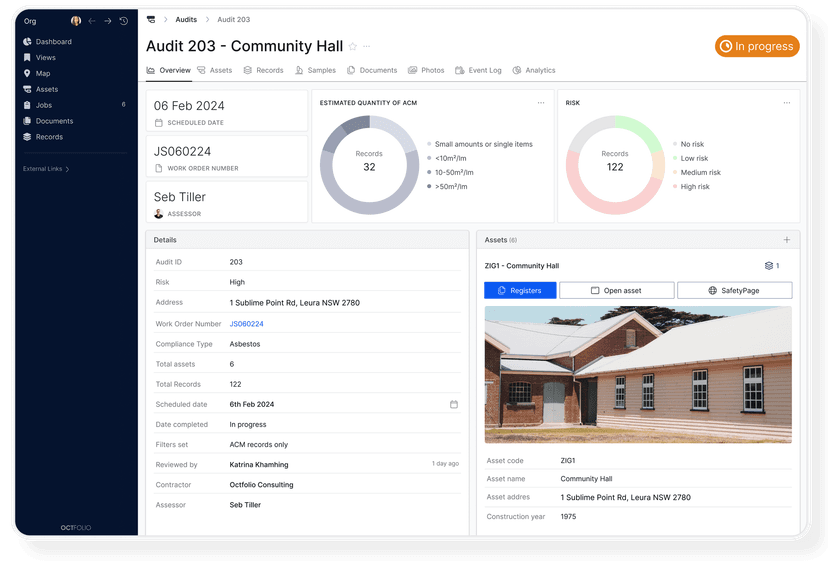The image size is (828, 567).
Task: Click the Community Hall building photo
Action: (638, 375)
